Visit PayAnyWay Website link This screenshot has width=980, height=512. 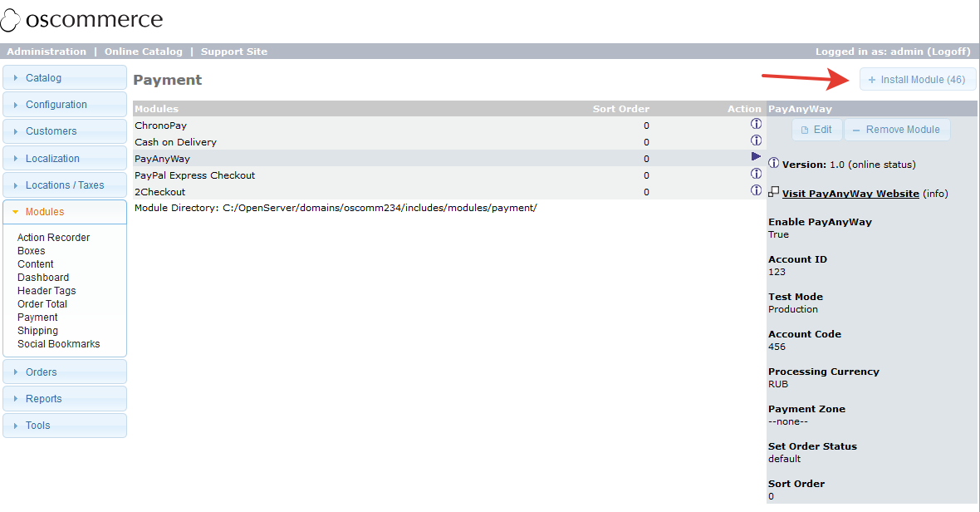point(850,193)
